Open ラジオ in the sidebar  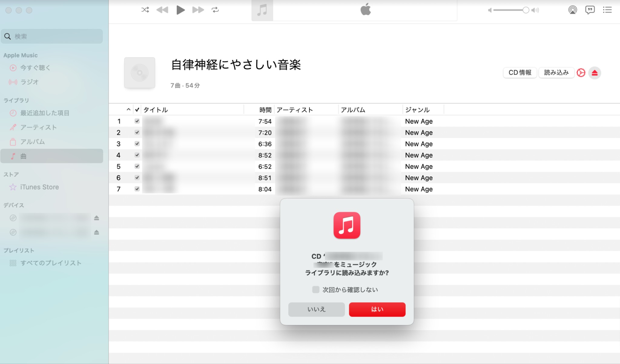(29, 82)
